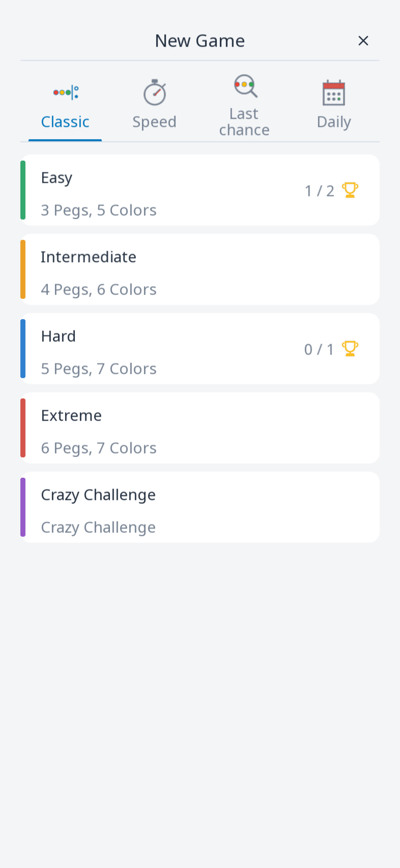Screen dimensions: 400x868
Task: Start an Intermediate game
Action: point(200,269)
